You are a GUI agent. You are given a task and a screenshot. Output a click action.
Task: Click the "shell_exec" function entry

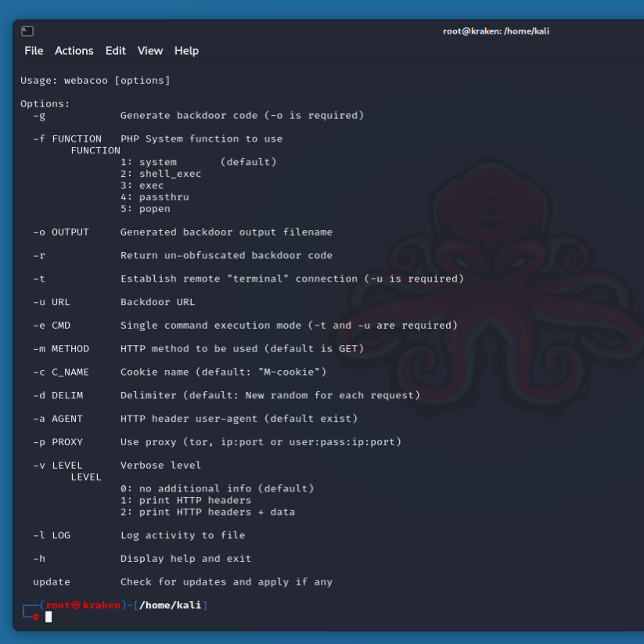pyautogui.click(x=169, y=174)
